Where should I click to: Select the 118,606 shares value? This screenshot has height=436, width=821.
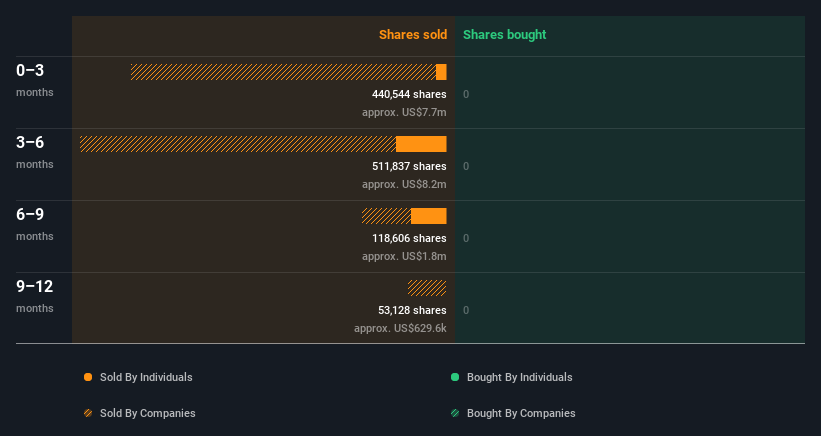pyautogui.click(x=409, y=238)
